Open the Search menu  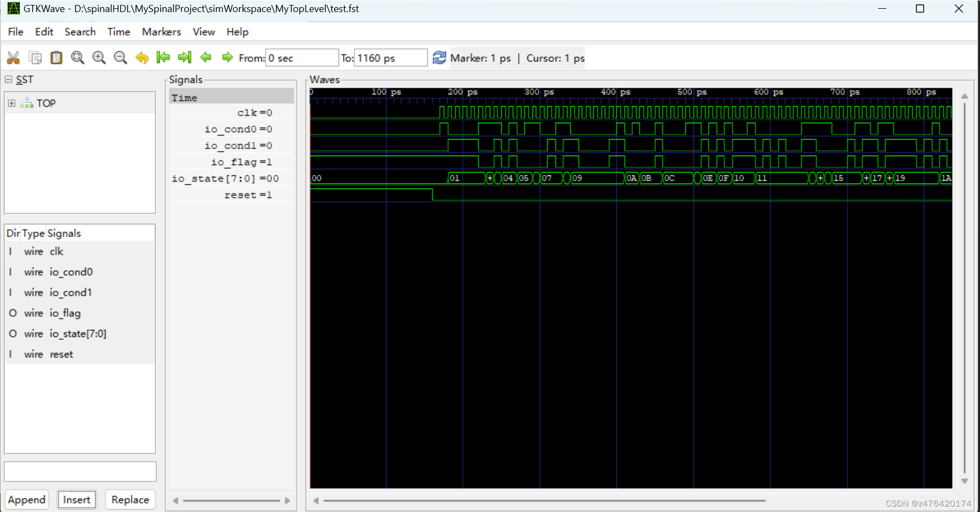(x=80, y=32)
